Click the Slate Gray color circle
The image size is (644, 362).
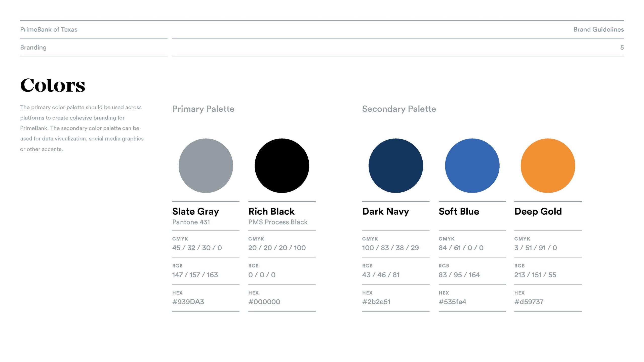click(x=206, y=166)
